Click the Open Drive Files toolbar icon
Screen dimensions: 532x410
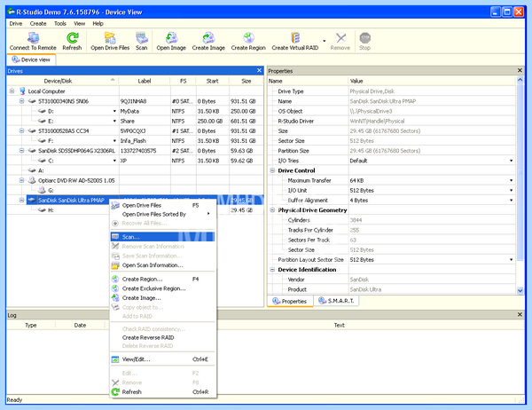click(x=110, y=41)
